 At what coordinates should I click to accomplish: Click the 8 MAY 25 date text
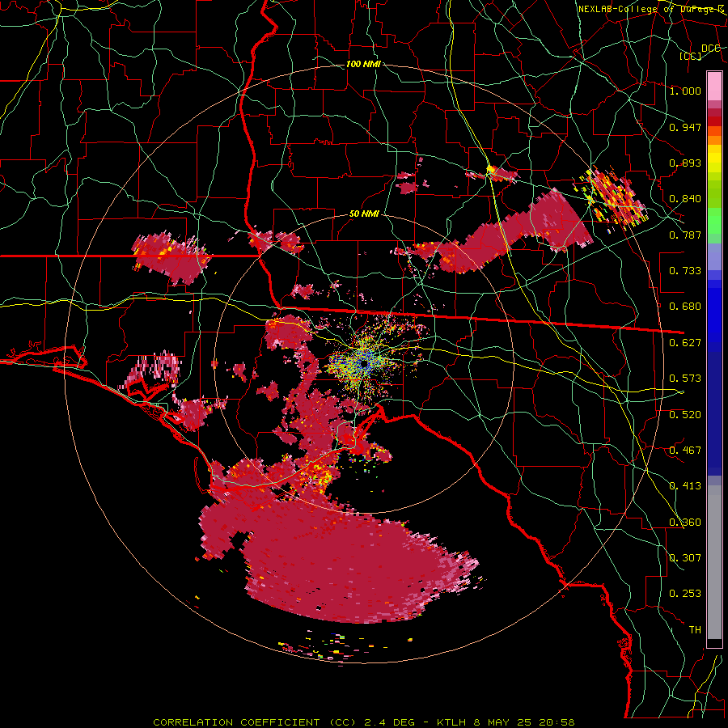pos(503,722)
